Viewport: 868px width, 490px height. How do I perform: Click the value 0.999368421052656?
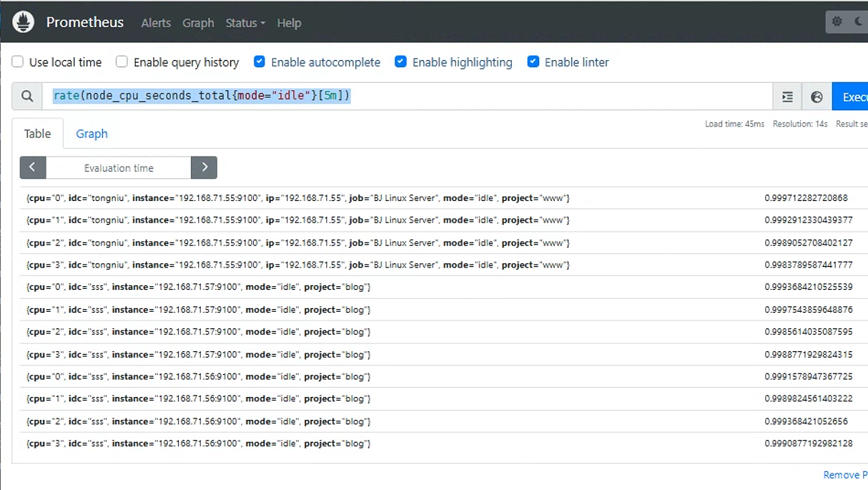[x=806, y=421]
